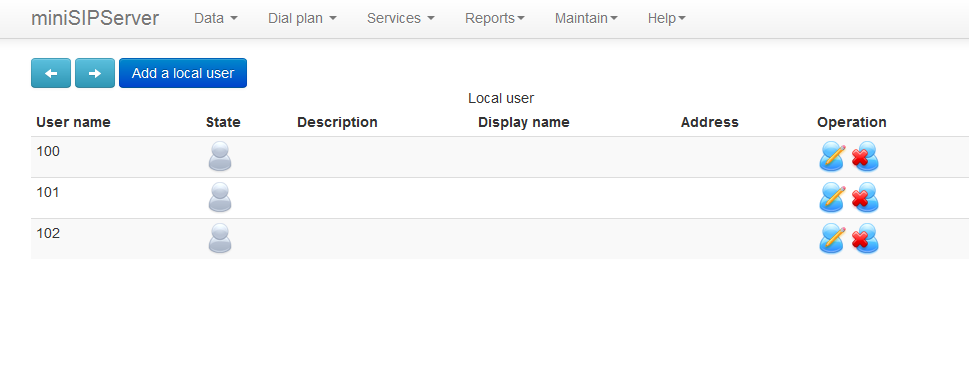The height and width of the screenshot is (377, 969).
Task: Select user name 102 cell
Action: (x=48, y=233)
